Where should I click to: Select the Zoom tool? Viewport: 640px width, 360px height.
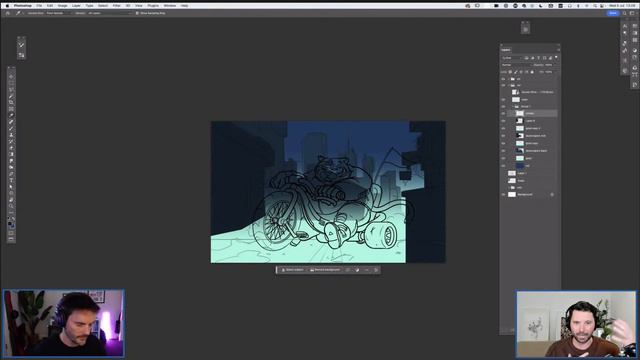[11, 206]
